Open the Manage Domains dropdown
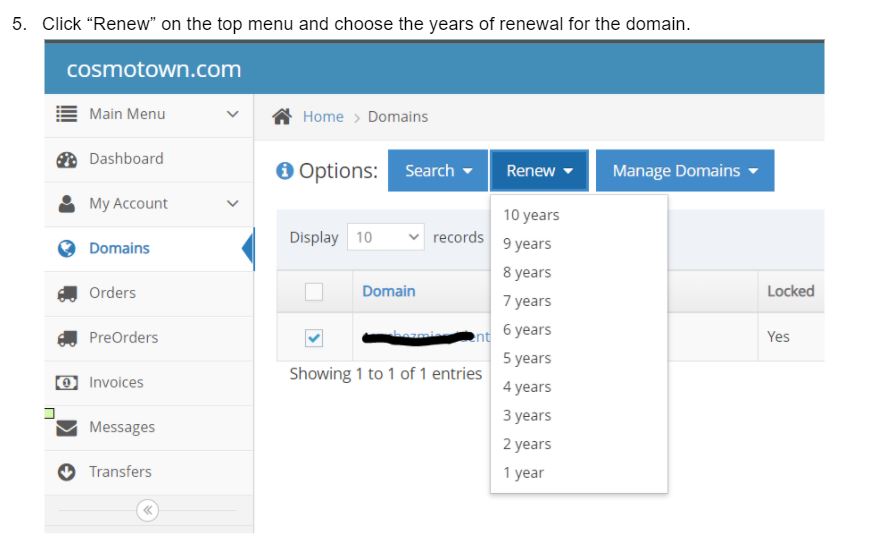871x555 pixels. 685,171
